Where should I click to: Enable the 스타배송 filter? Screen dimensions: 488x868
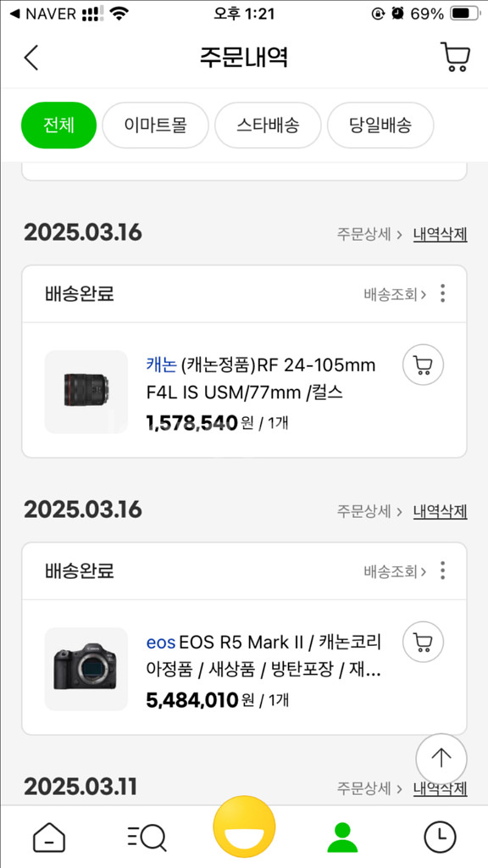point(268,125)
